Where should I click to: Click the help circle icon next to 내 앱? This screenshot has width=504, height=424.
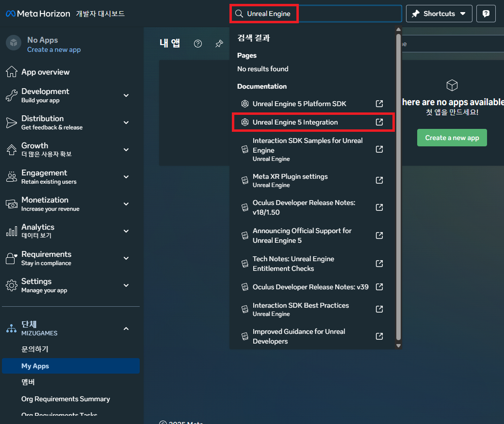point(198,44)
